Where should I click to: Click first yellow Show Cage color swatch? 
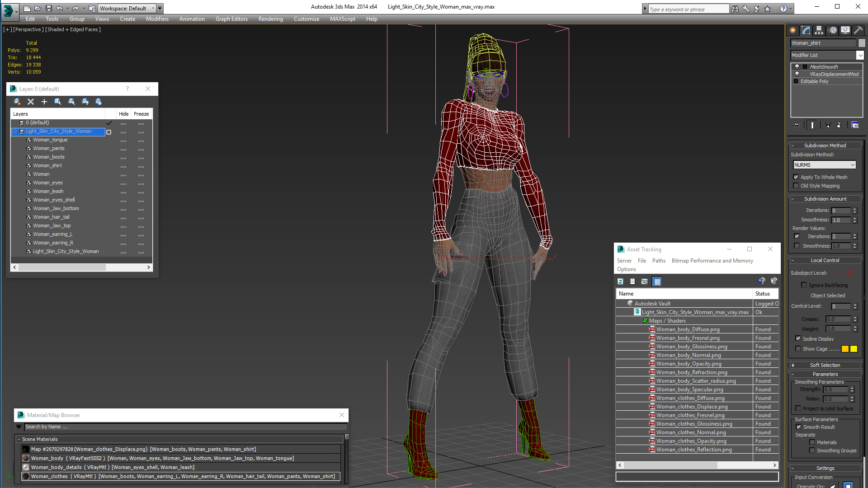tap(845, 349)
